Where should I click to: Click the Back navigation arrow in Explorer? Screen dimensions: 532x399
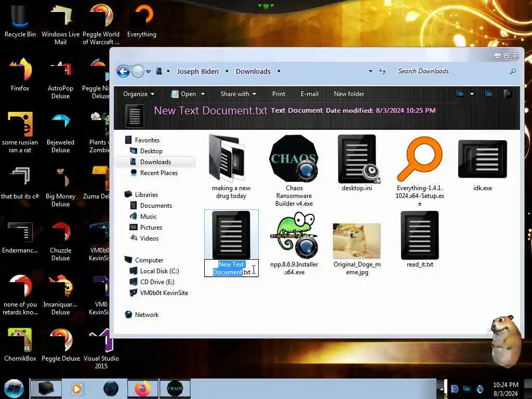[x=123, y=71]
